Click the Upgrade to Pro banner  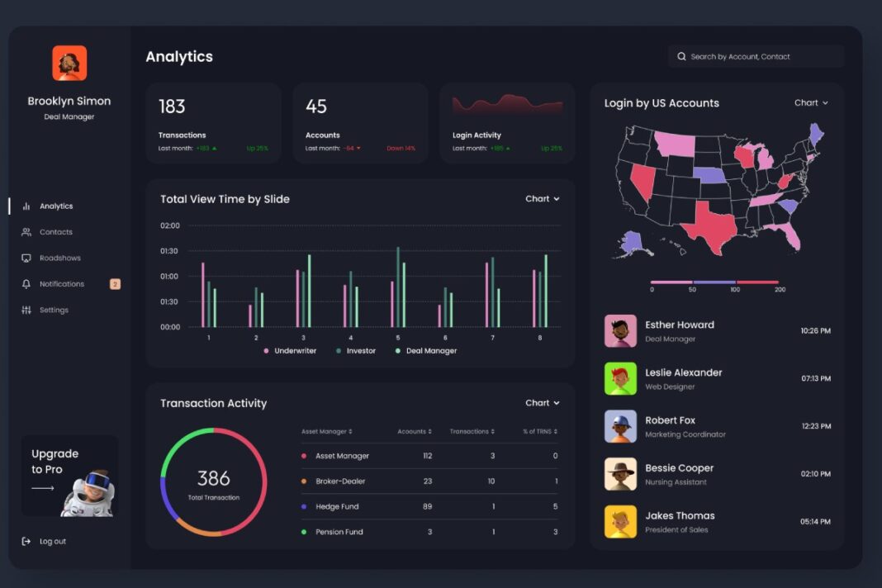tap(69, 476)
